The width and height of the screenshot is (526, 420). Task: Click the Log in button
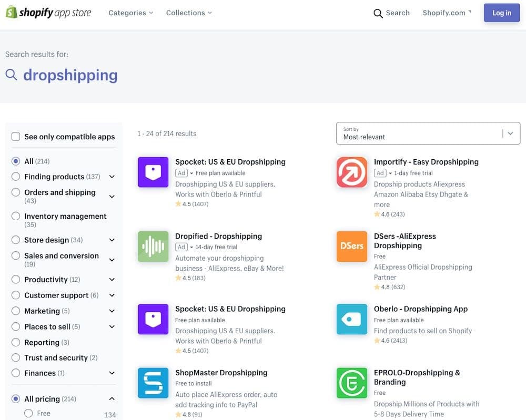(501, 13)
